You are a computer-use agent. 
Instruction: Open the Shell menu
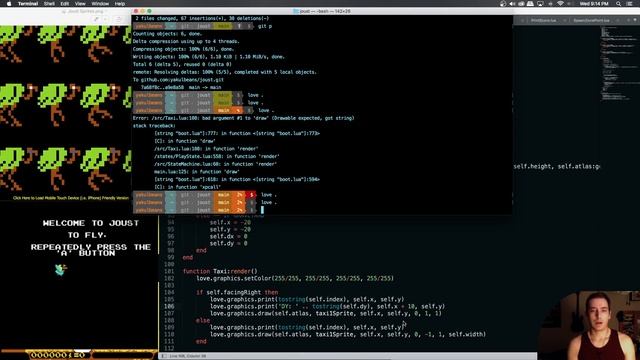tap(49, 4)
